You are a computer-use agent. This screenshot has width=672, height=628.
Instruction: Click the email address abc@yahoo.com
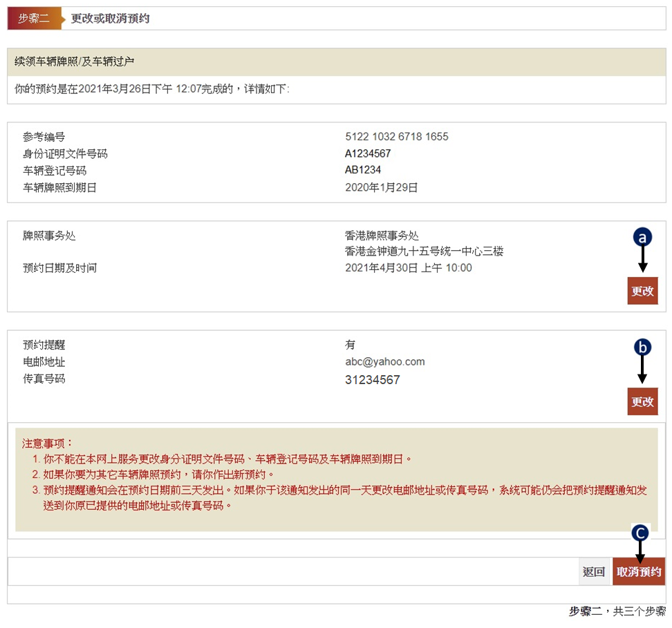pos(384,361)
